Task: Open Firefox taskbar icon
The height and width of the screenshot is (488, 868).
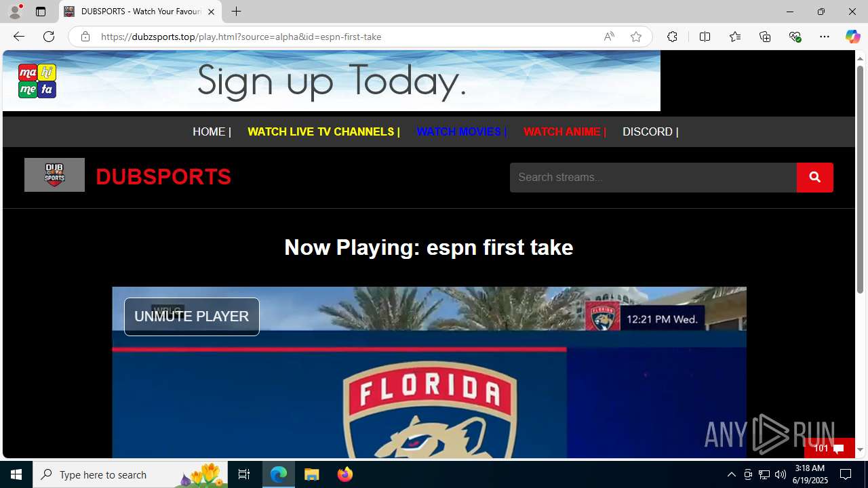Action: click(344, 474)
